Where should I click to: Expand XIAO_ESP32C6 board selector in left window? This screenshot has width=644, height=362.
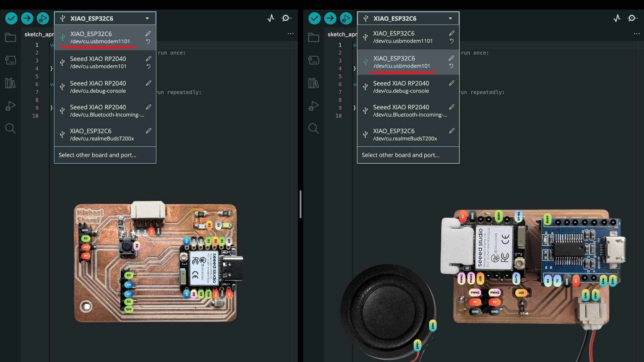pos(105,18)
